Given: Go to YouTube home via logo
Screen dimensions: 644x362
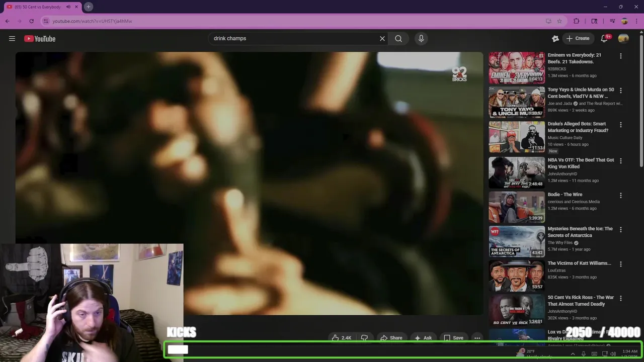Looking at the screenshot, I should (40, 39).
